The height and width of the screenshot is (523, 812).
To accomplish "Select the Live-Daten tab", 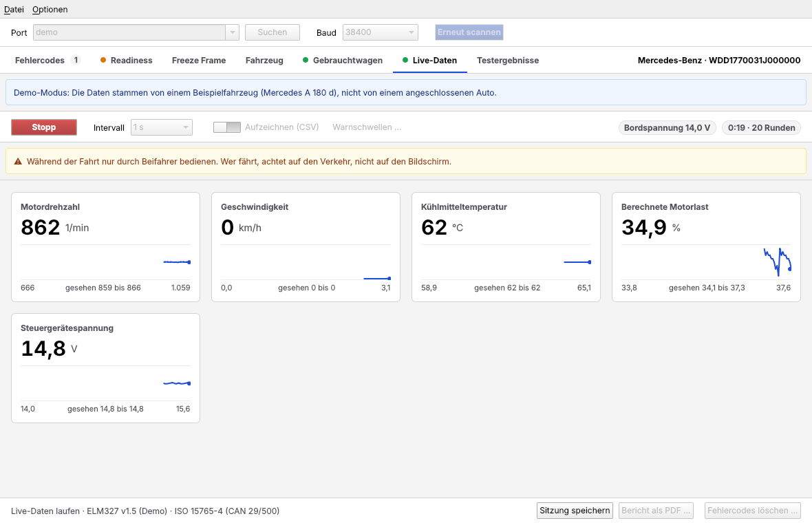I will pos(430,60).
